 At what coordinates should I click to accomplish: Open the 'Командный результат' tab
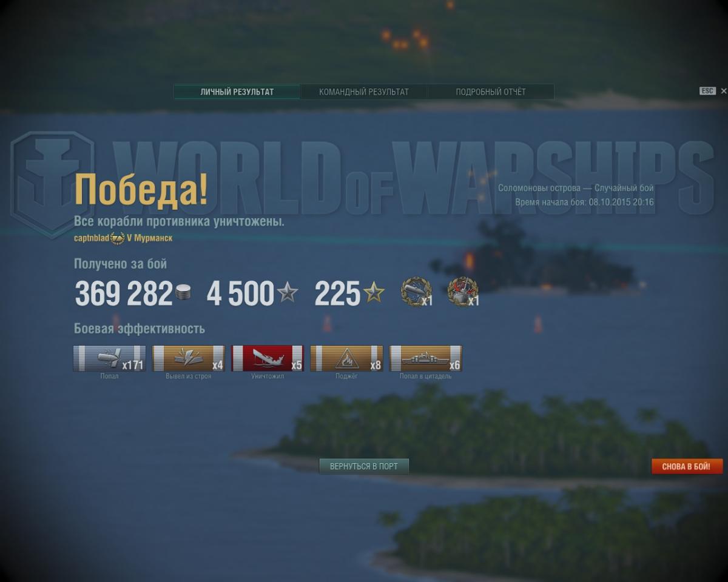[x=364, y=92]
